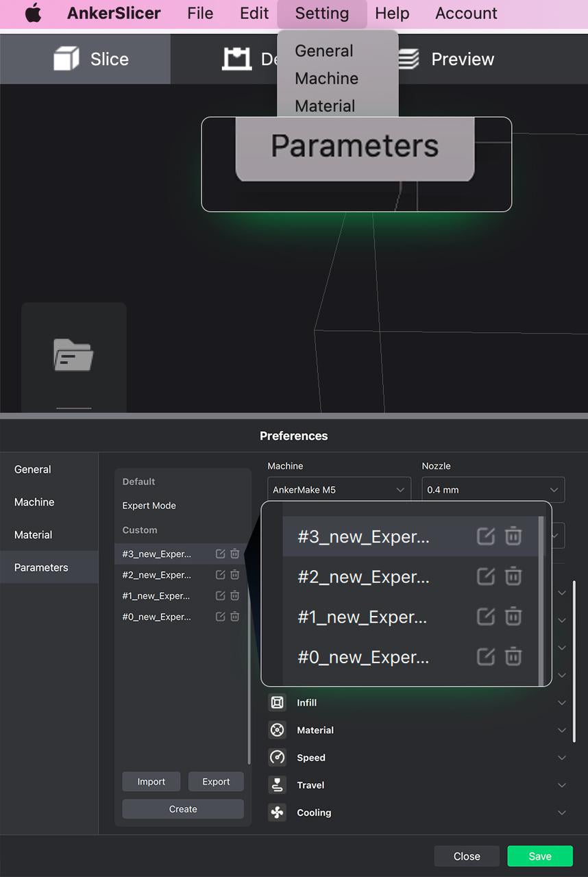This screenshot has height=877, width=588.
Task: Click the Travel section label
Action: tap(310, 785)
